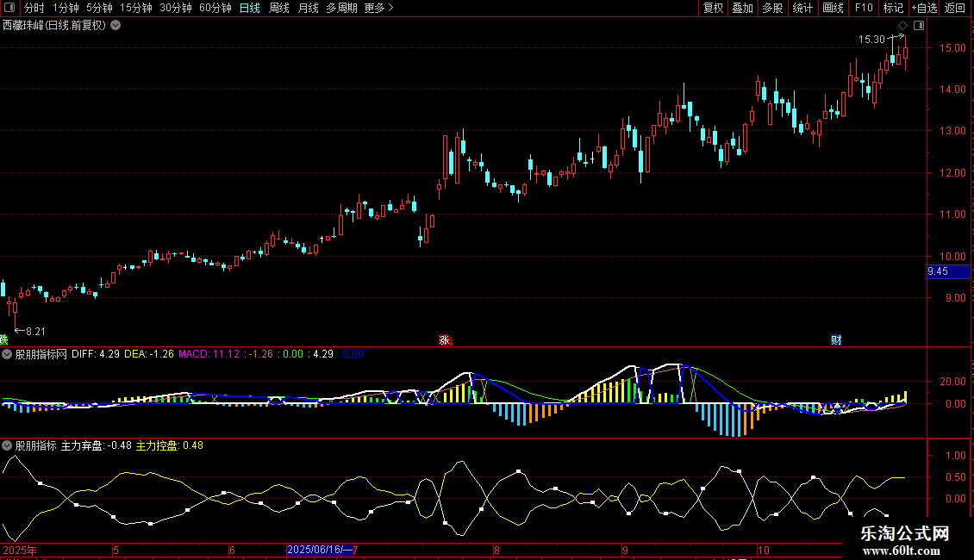This screenshot has height=560, width=974.
Task: Click the 标记 mark button
Action: click(893, 8)
